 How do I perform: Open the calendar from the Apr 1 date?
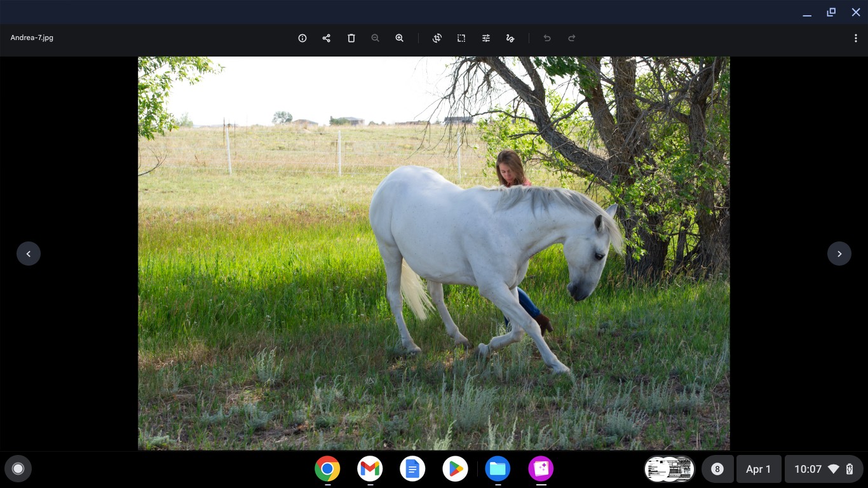758,469
